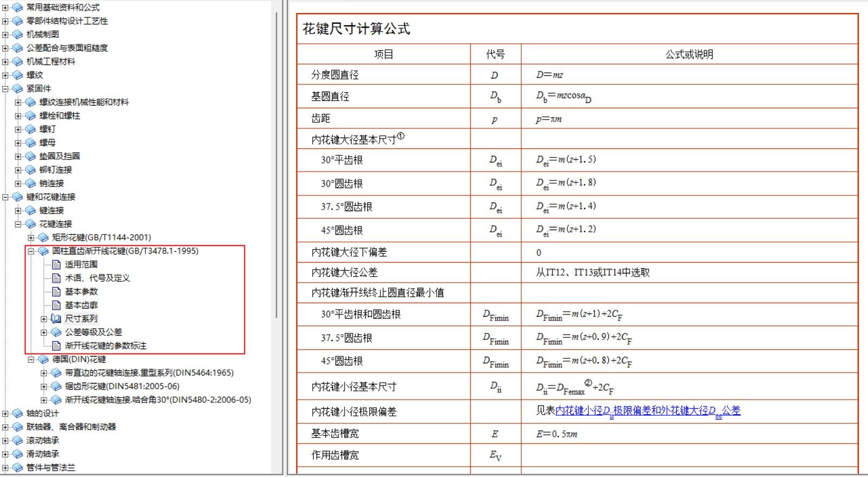This screenshot has width=868, height=477.
Task: Collapse the 圆柱直齿渐开线花键 tree node
Action: click(31, 251)
